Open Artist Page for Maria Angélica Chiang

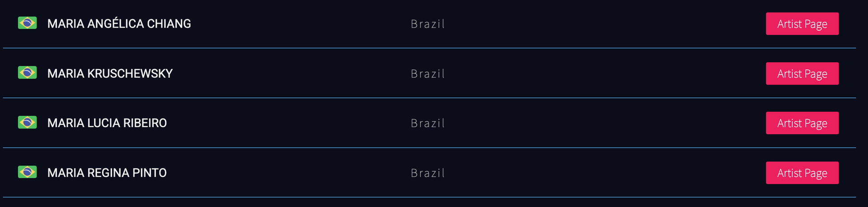[x=802, y=24]
